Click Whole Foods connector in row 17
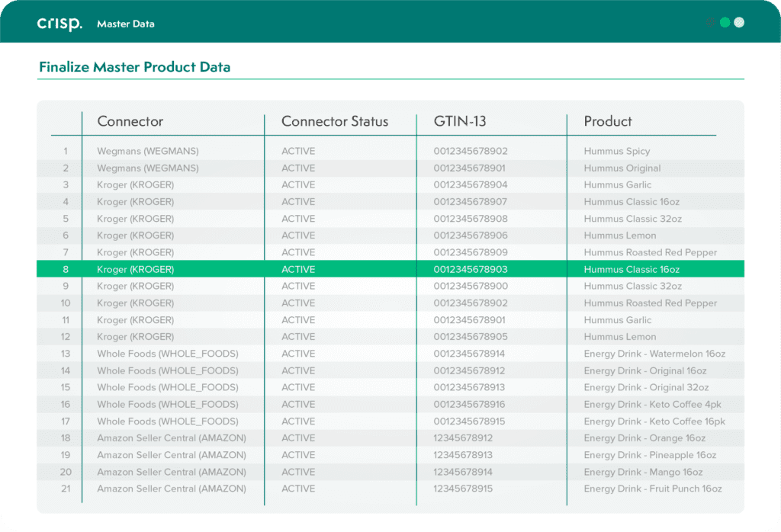This screenshot has width=781, height=532. tap(168, 421)
